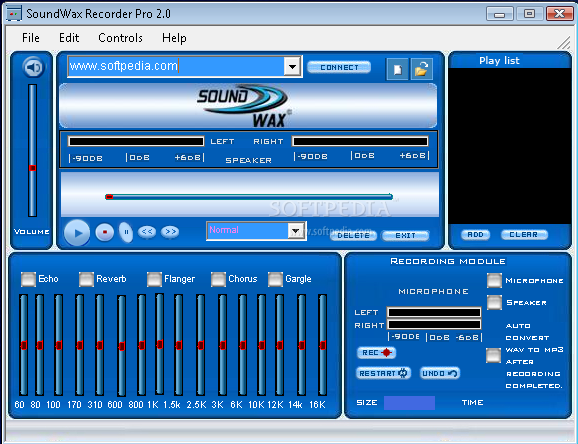Click the 80 Hz equalizer slider

click(39, 345)
